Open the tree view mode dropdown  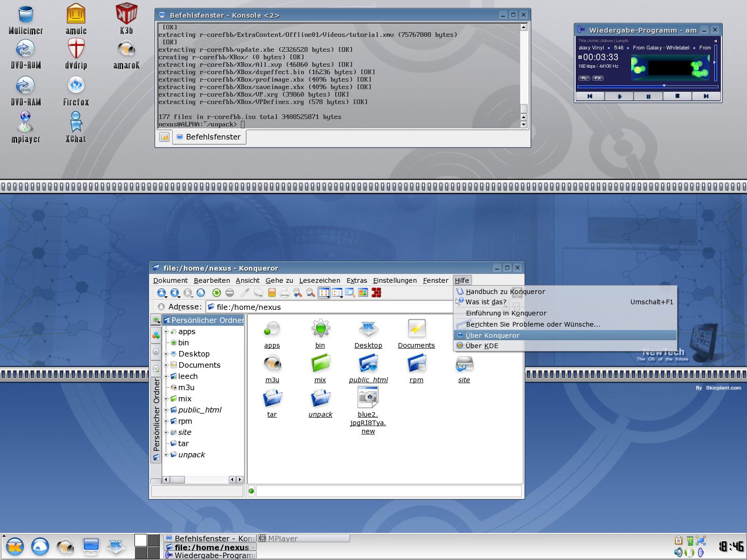338,293
